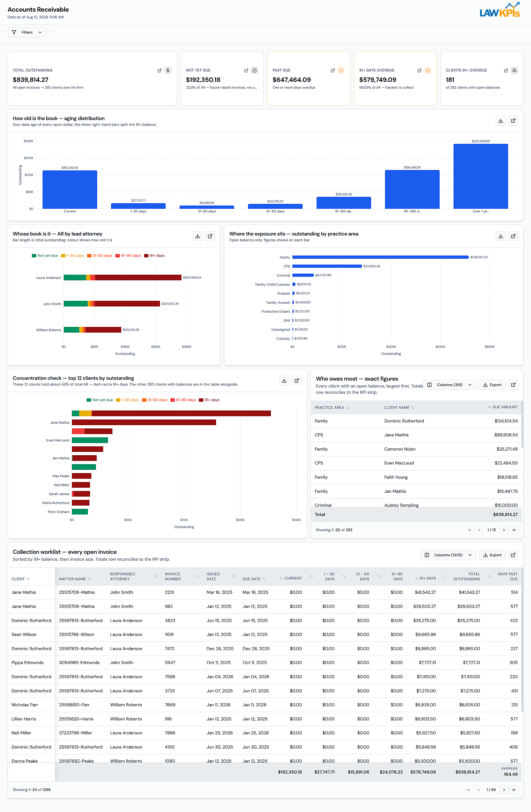This screenshot has height=812, width=531.
Task: Click the Family practice area bar
Action: click(380, 257)
